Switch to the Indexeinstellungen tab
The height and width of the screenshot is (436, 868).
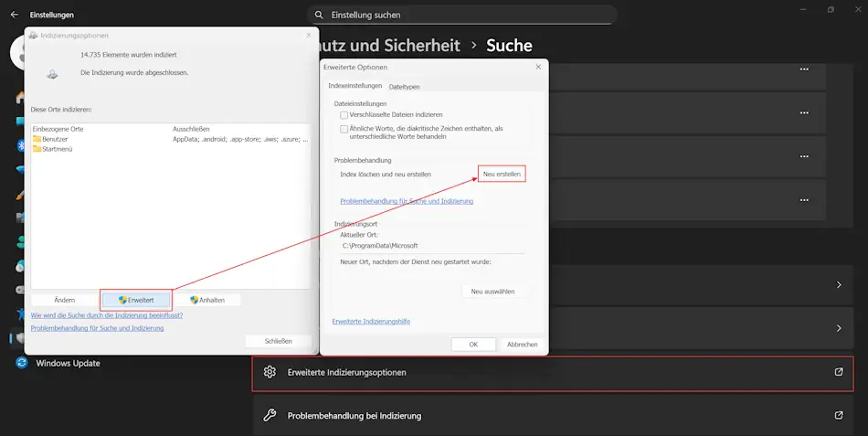355,86
